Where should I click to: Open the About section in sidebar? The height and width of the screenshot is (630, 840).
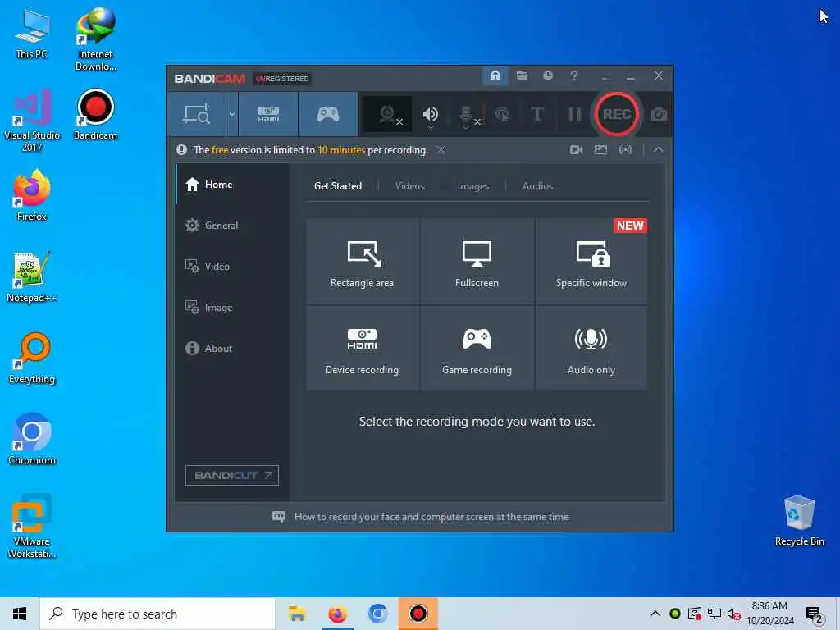click(232, 348)
